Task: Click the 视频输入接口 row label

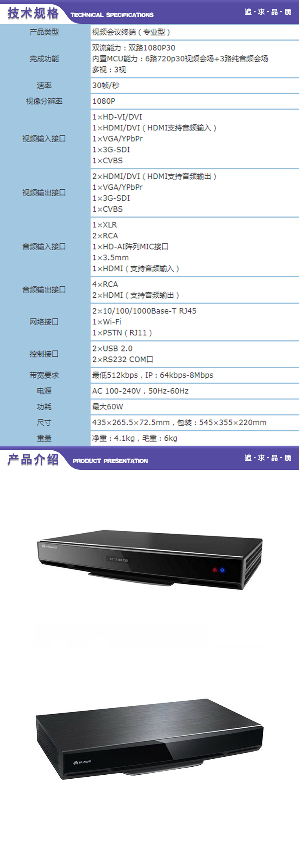Action: click(x=44, y=139)
